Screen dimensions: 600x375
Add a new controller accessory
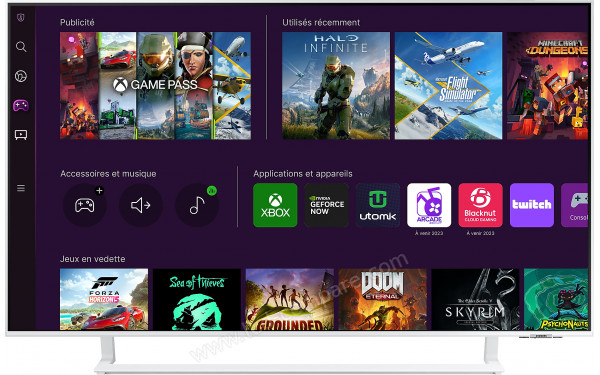[85, 205]
